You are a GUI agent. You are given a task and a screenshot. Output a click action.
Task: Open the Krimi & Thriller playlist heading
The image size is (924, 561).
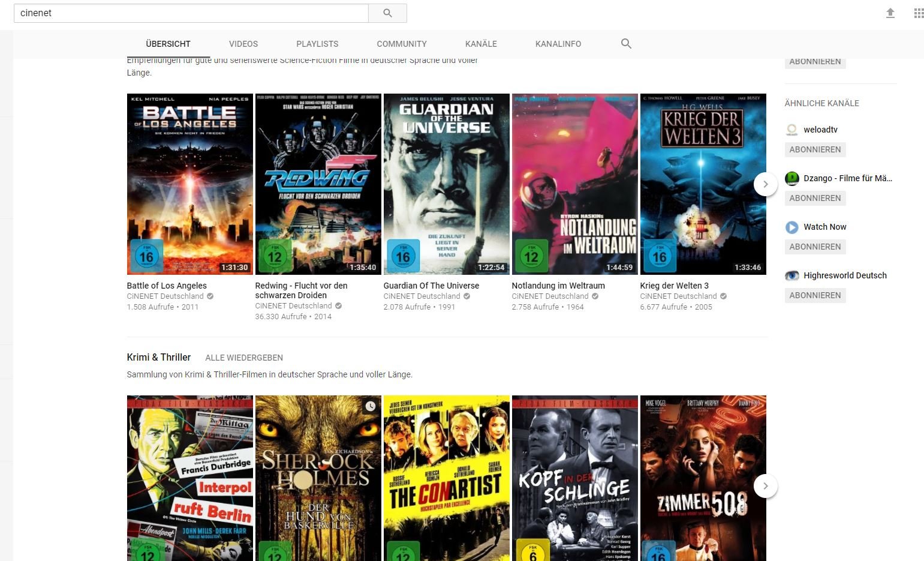[159, 357]
